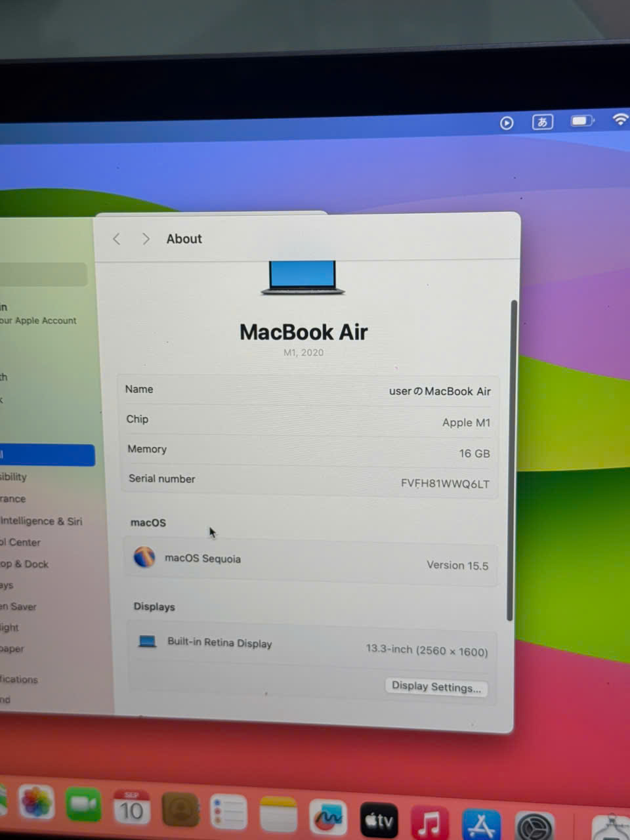Screen dimensions: 630x840
Task: Click the 'macOS' section heading
Action: pyautogui.click(x=148, y=522)
